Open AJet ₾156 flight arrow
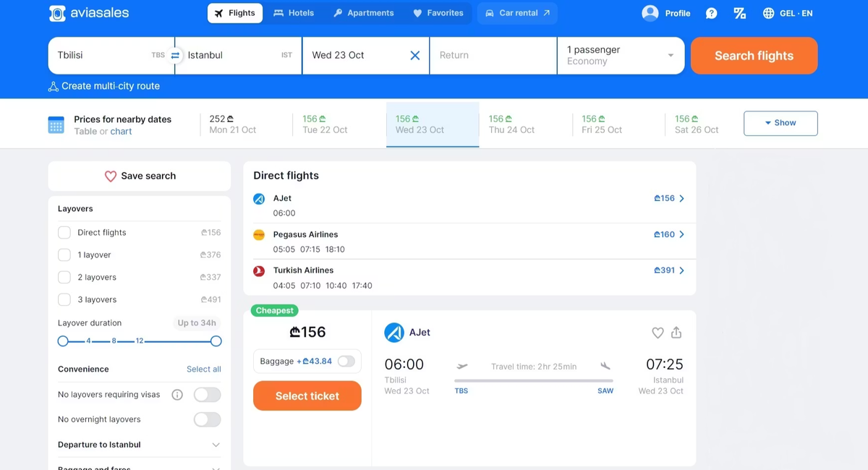Viewport: 868px width, 470px height. 681,198
